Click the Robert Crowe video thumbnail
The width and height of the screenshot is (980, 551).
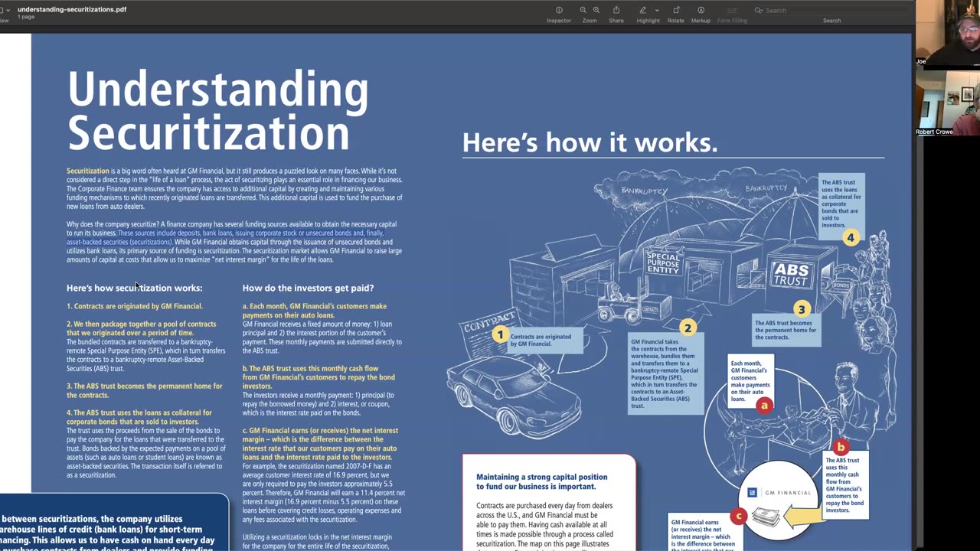pos(947,103)
